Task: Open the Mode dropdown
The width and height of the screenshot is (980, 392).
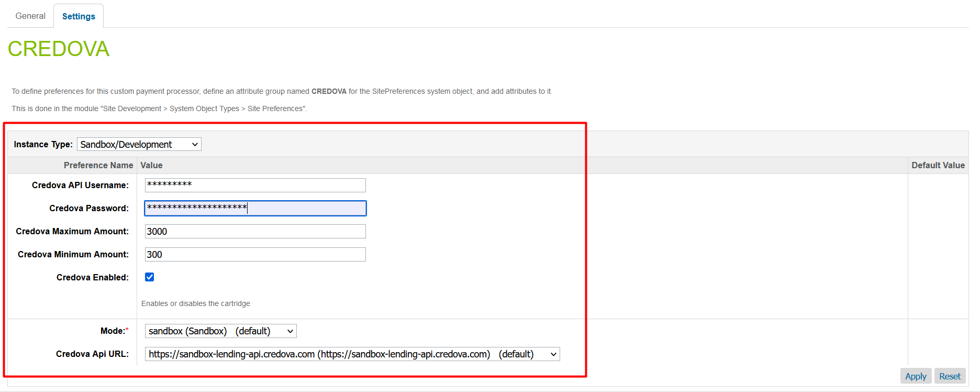Action: point(220,331)
